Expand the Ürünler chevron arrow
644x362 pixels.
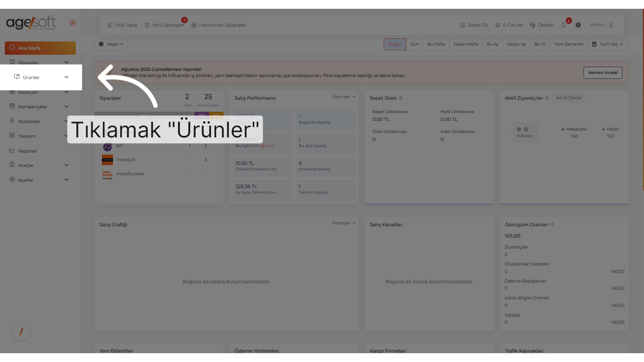pyautogui.click(x=66, y=77)
